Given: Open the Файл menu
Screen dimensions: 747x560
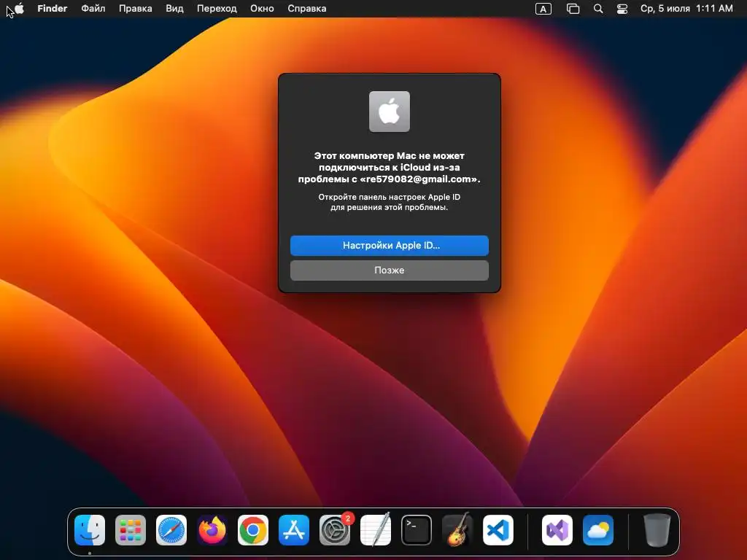Looking at the screenshot, I should 93,9.
